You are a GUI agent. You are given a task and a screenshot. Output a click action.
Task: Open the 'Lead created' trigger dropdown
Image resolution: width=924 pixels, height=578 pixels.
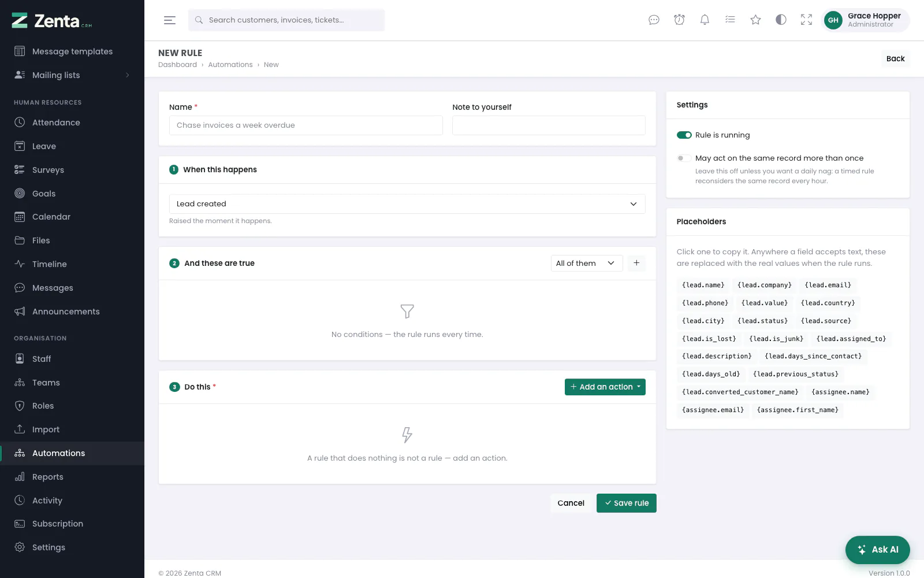pos(407,204)
